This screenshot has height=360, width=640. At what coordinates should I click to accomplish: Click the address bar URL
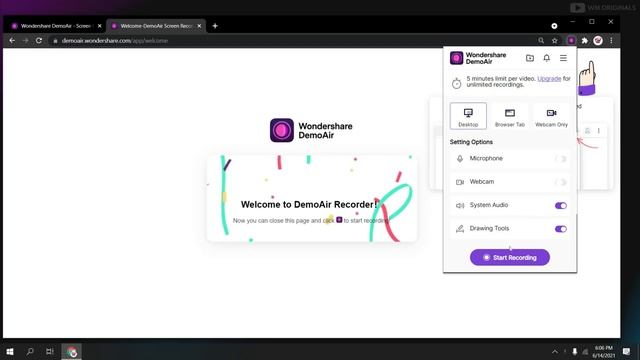tap(115, 40)
